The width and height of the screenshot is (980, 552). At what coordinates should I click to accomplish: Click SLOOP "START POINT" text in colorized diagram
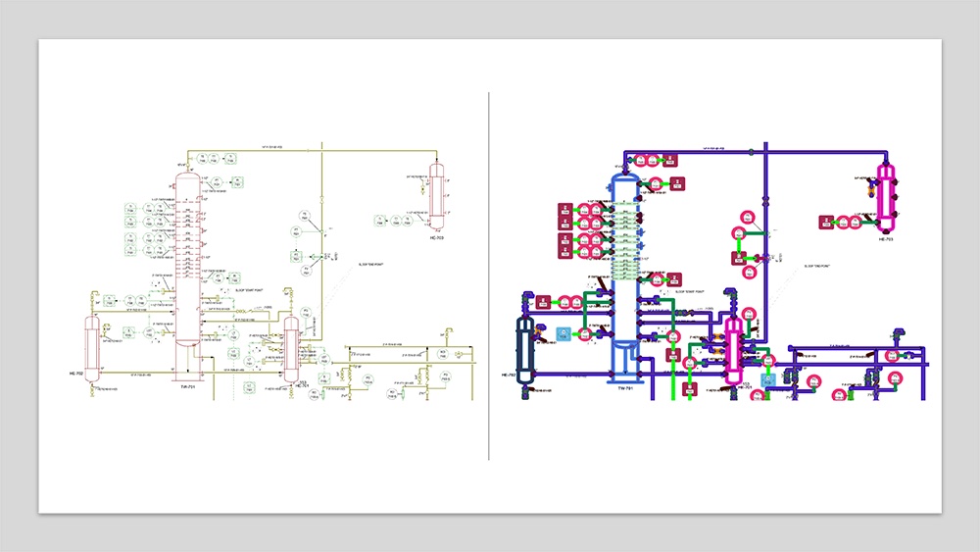click(x=689, y=291)
